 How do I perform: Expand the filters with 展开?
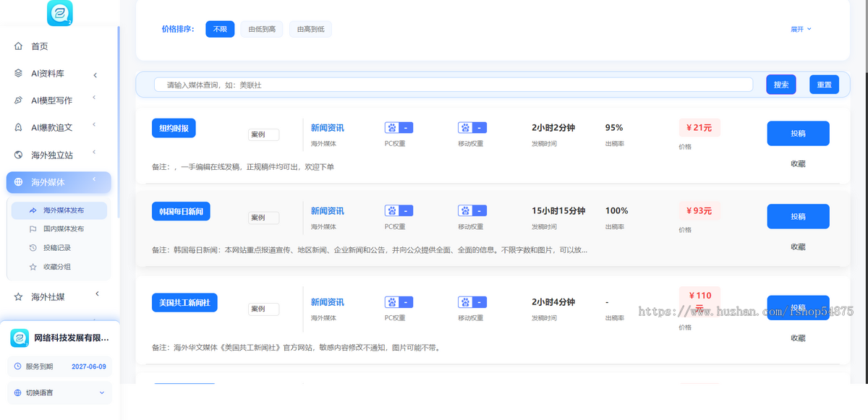coord(801,29)
